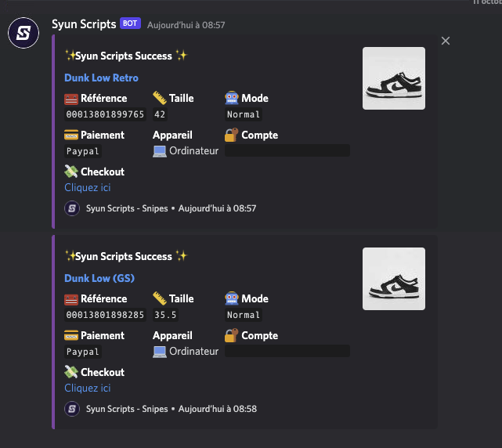Image resolution: width=502 pixels, height=448 pixels.
Task: Click the robot Mode emoji in first embed
Action: pyautogui.click(x=232, y=98)
